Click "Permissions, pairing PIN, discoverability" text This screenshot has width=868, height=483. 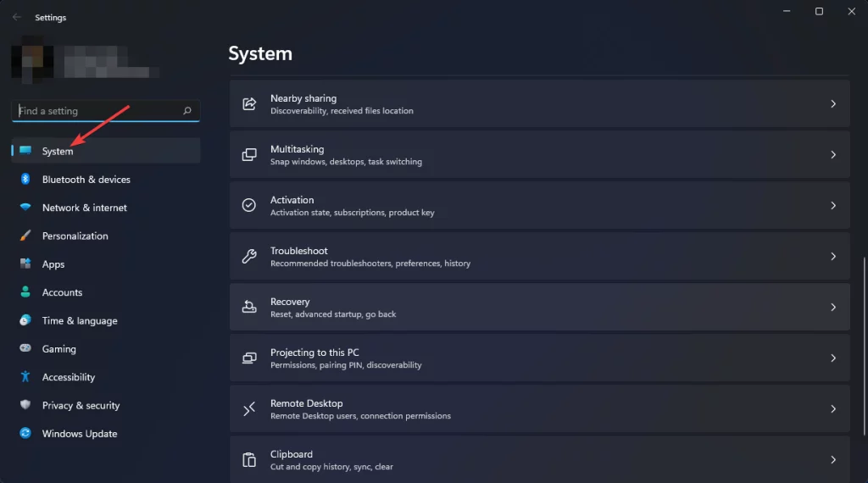(346, 365)
